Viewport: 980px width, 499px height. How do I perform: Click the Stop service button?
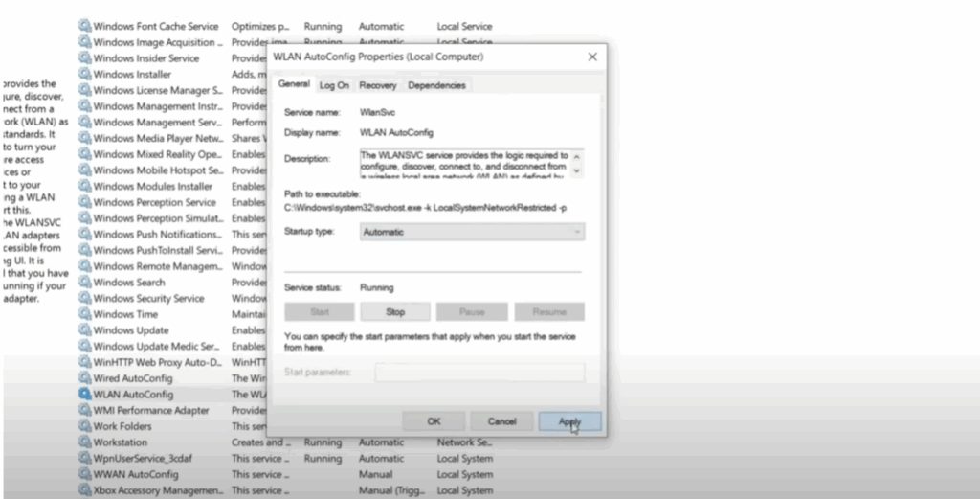point(395,311)
